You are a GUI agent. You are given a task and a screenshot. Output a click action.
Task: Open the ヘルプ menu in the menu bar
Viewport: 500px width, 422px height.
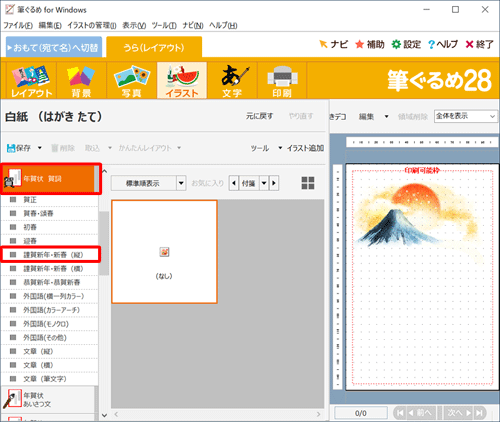223,25
